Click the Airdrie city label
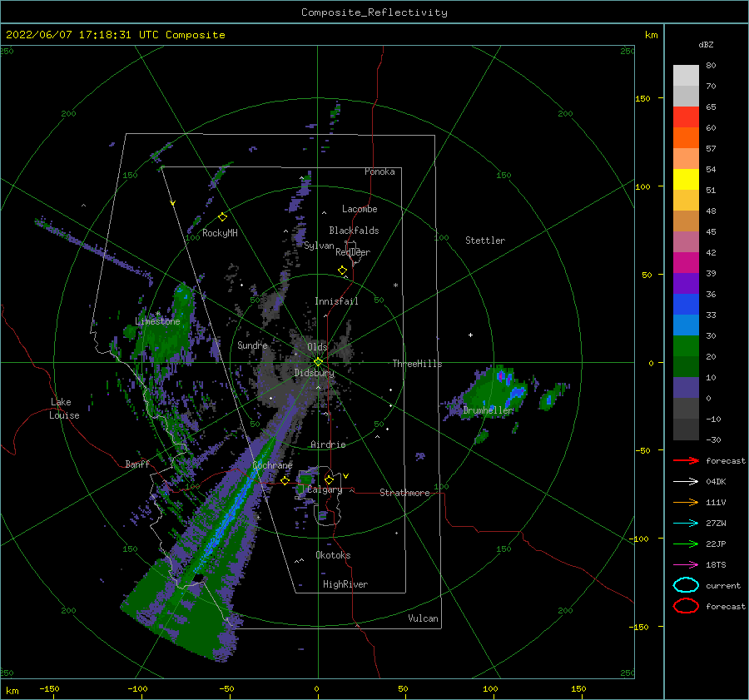 point(328,444)
